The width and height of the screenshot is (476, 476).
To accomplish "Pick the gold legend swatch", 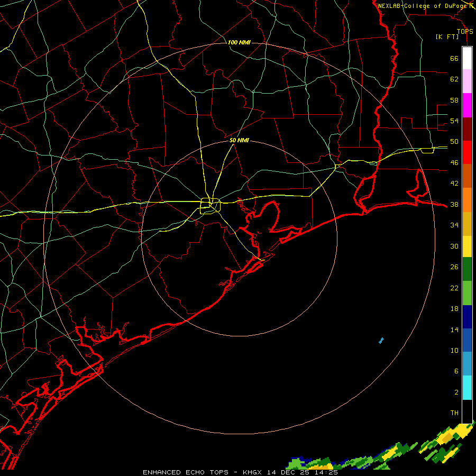I will (x=467, y=224).
